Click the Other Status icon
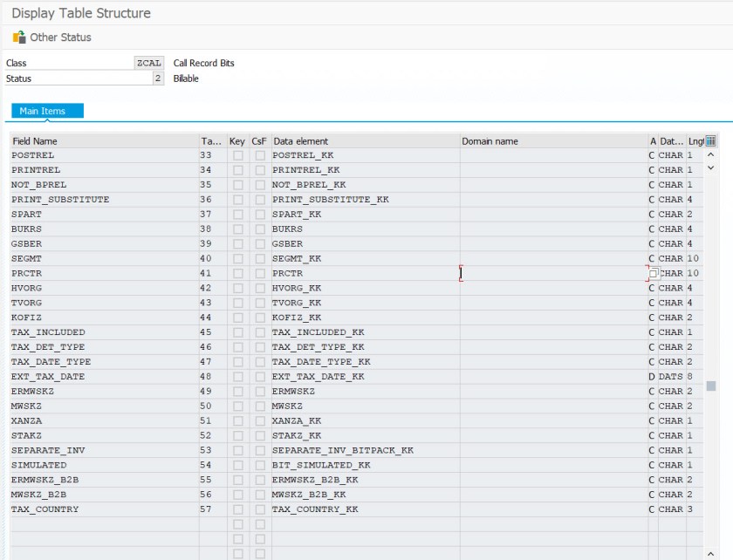Screen dimensions: 733x560 click(19, 38)
